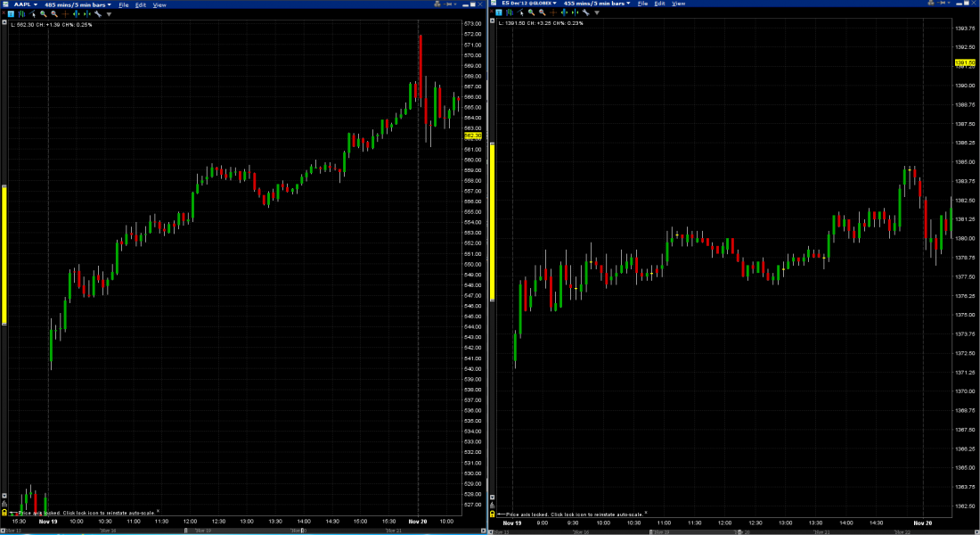The width and height of the screenshot is (980, 535).
Task: Toggle the blue T text icon on AAPL toolbar
Action: pyautogui.click(x=11, y=14)
